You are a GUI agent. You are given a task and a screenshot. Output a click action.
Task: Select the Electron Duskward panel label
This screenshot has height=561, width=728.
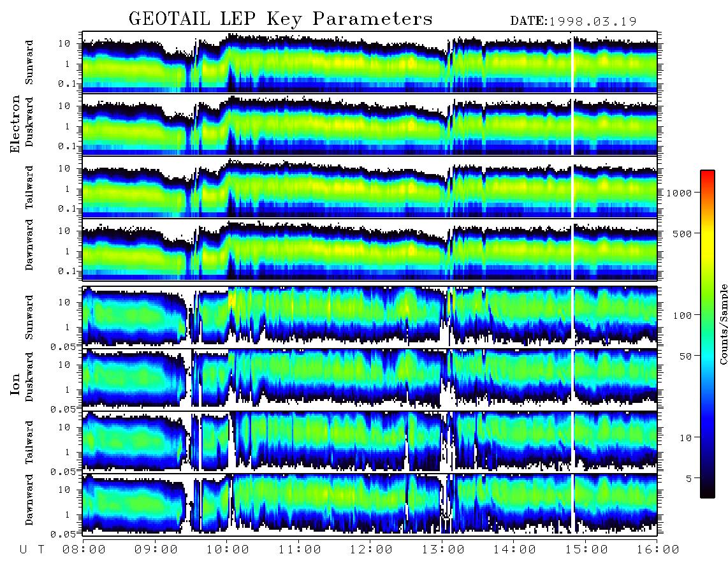point(29,122)
